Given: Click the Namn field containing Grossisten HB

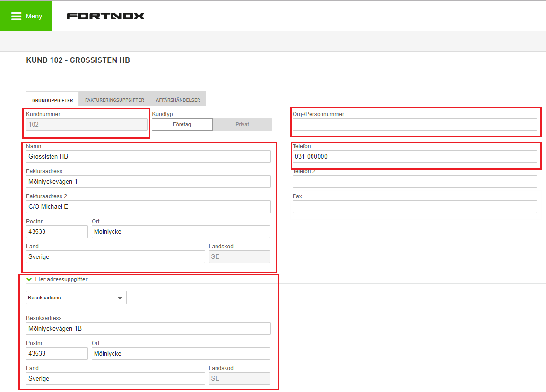Looking at the screenshot, I should (148, 156).
